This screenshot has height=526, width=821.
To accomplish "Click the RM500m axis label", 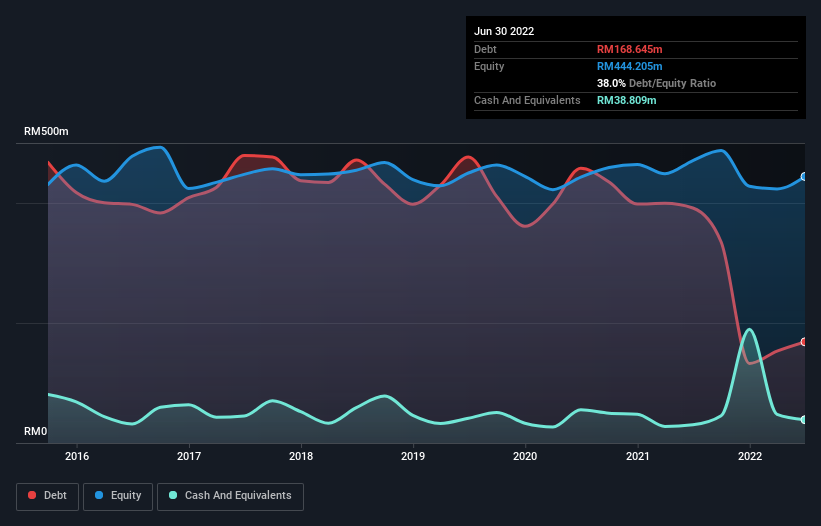I will coord(46,131).
